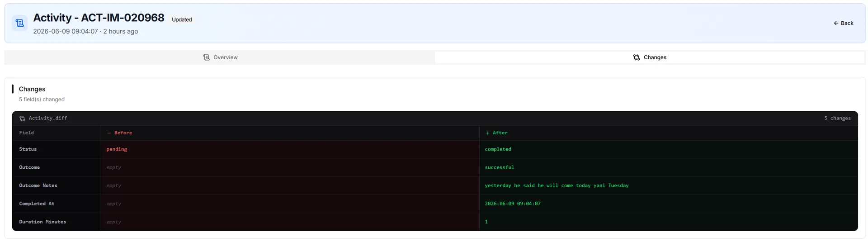Click the empty before value for Completed At

tap(113, 204)
